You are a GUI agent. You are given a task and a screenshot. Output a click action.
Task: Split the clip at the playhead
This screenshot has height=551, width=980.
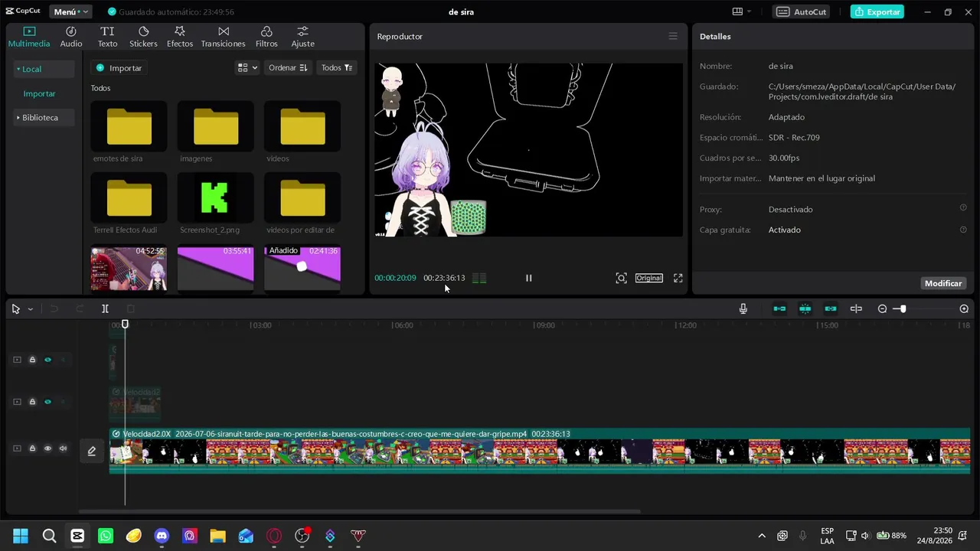(105, 308)
